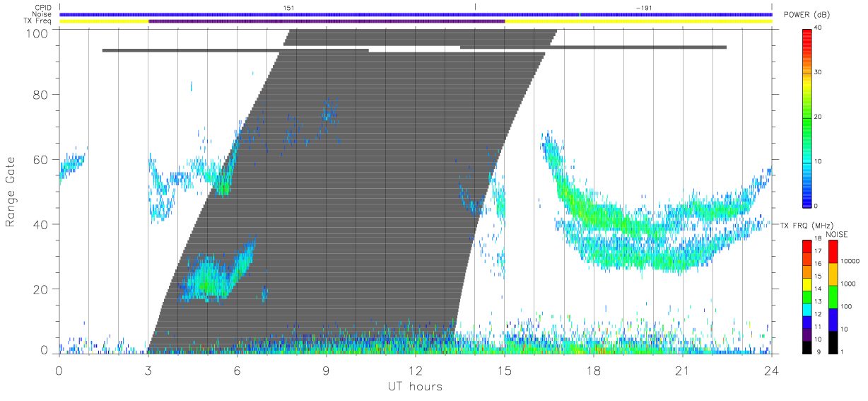868x401 pixels.
Task: Click the 24 tick label on the UT hours axis
Action: [771, 370]
